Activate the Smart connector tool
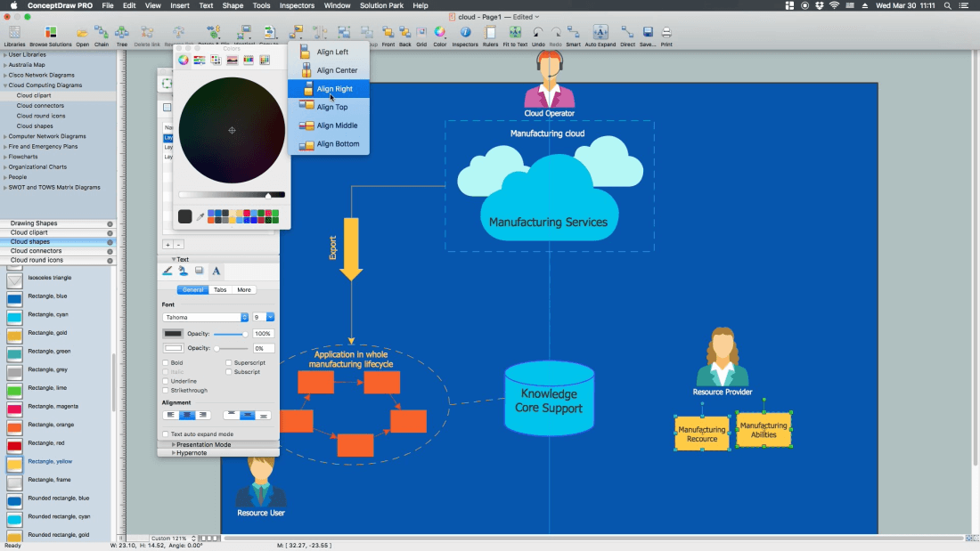Image resolution: width=980 pixels, height=551 pixels. point(573,34)
